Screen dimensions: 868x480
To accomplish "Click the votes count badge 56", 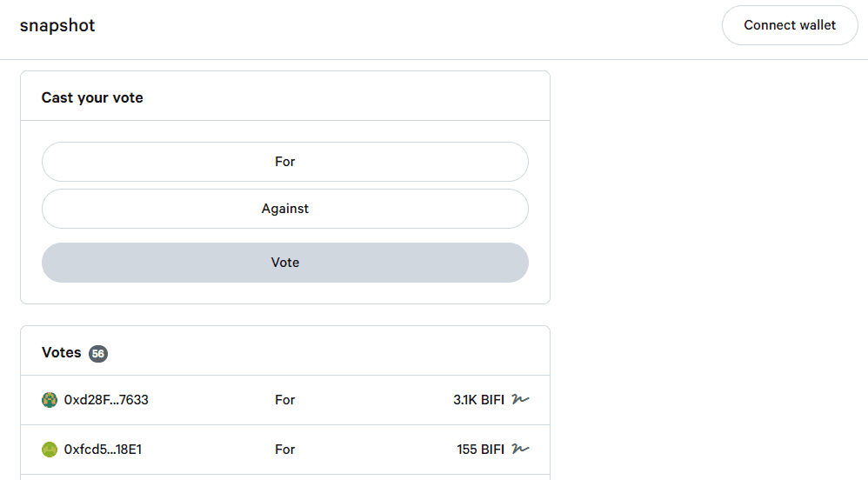I will tap(98, 354).
